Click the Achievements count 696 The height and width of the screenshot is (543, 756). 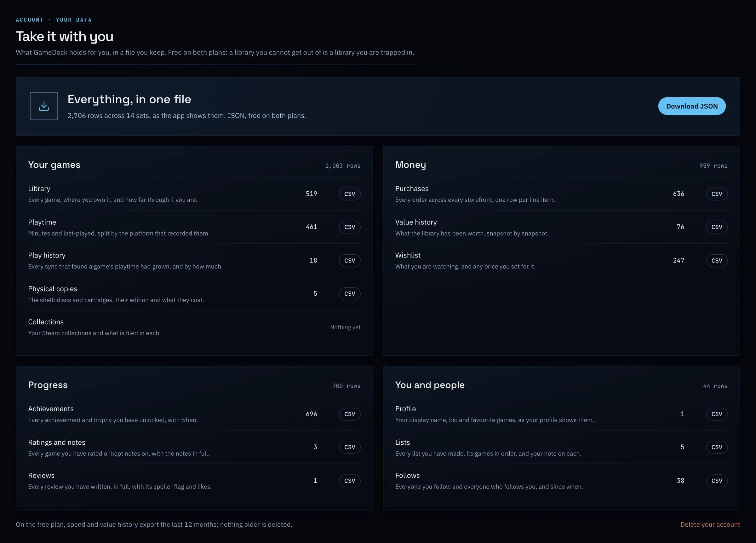(311, 414)
